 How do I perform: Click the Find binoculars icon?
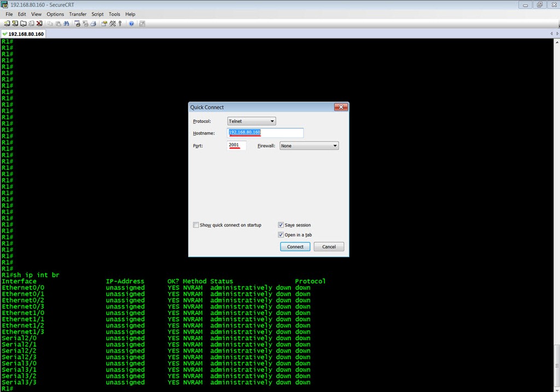66,24
